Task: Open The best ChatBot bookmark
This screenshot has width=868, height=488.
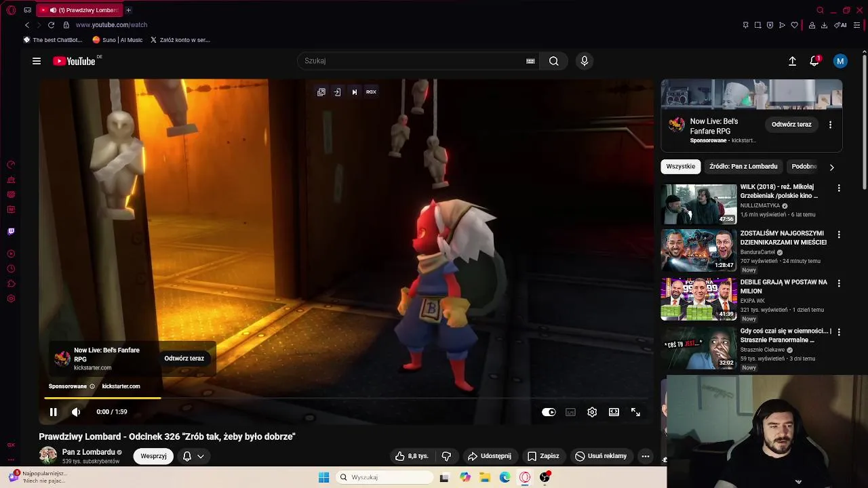Action: (53, 40)
